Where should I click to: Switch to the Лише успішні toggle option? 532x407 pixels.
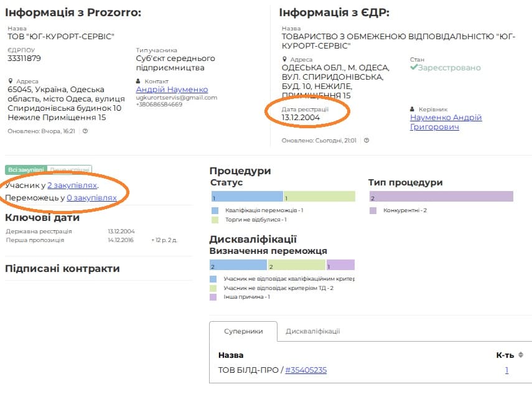point(69,169)
